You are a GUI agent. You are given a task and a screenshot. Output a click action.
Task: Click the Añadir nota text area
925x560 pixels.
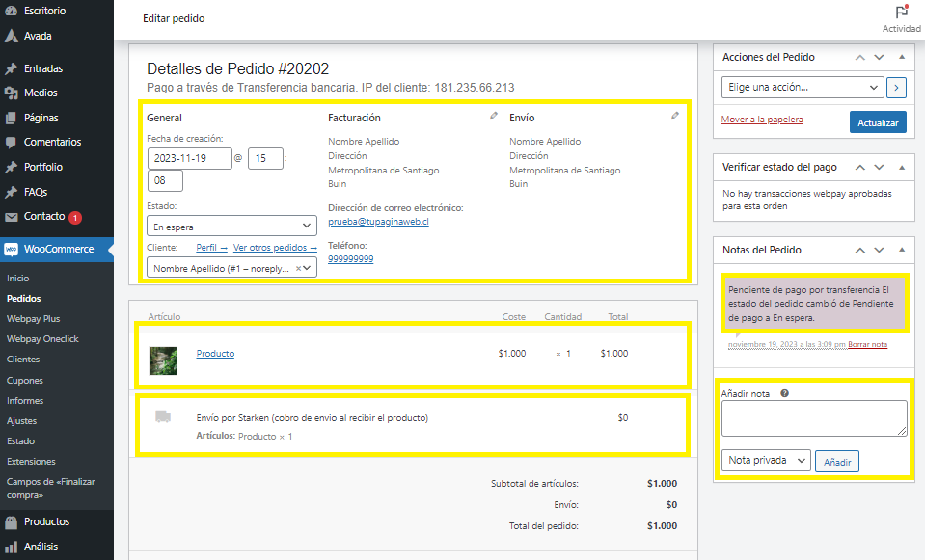tap(814, 418)
